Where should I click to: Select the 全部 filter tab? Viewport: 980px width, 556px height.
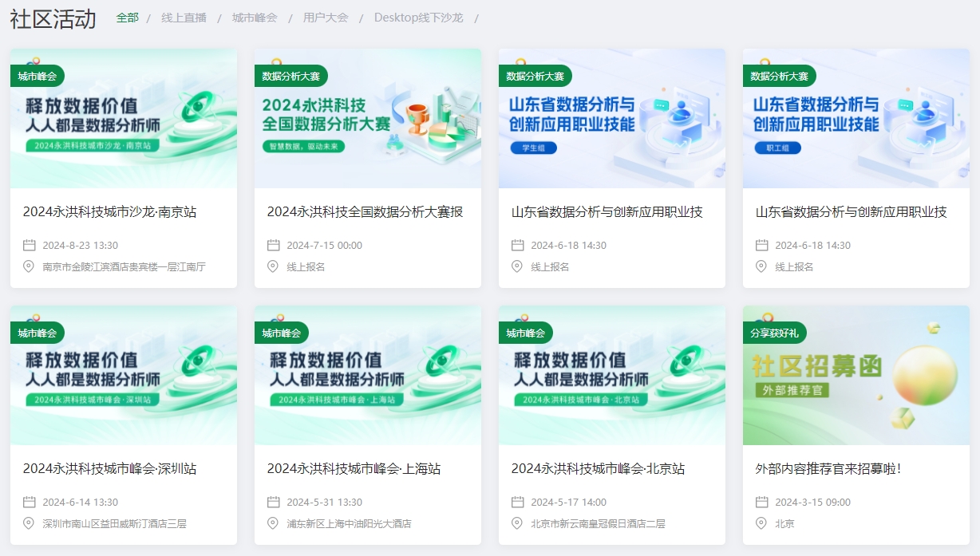[x=127, y=18]
